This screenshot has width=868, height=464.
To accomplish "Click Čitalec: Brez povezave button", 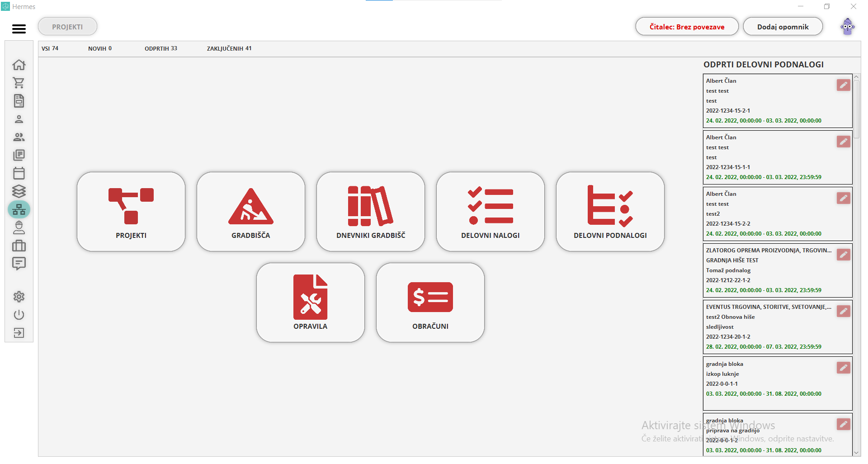I will tap(687, 27).
